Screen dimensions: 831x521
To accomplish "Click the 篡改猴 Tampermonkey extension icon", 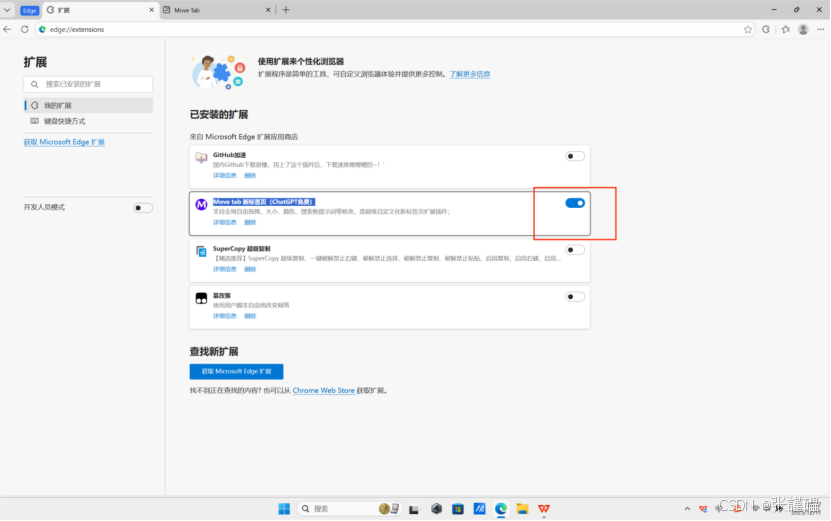I will pyautogui.click(x=201, y=298).
